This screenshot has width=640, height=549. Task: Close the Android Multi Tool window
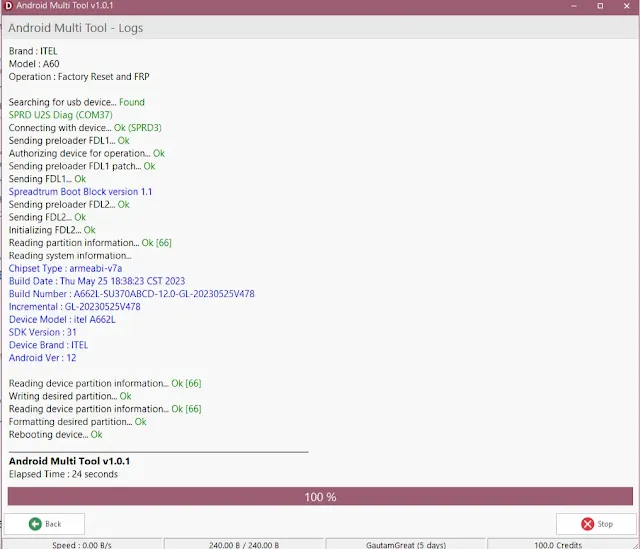coord(627,6)
